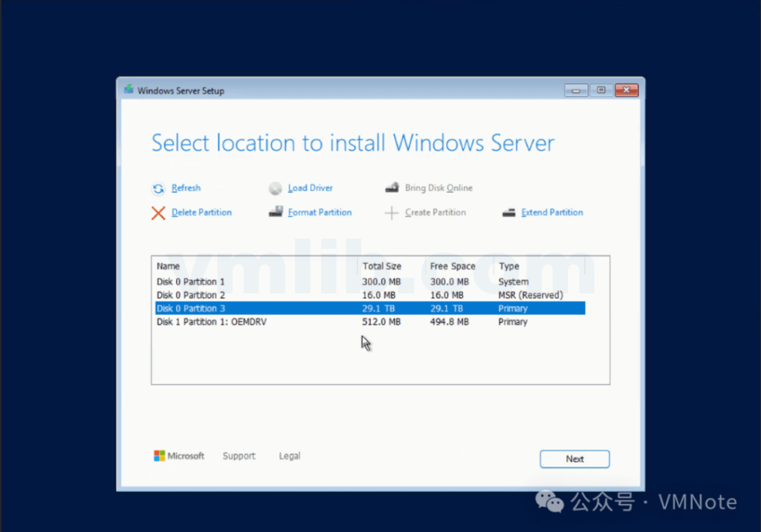The height and width of the screenshot is (532, 761).
Task: Click the red X Delete Partition icon
Action: coord(158,213)
